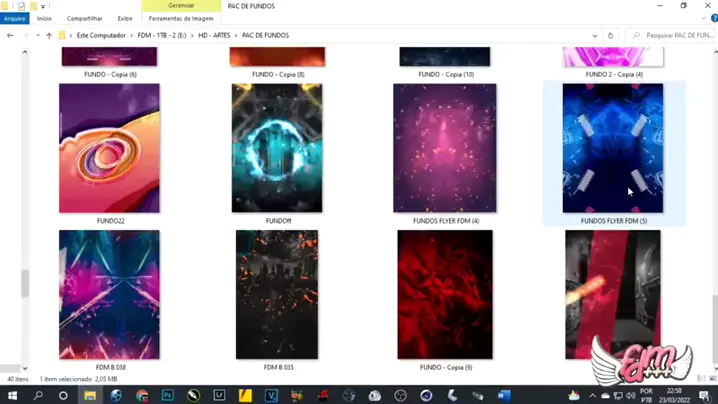
Task: Click the Windows Start button
Action: click(12, 396)
